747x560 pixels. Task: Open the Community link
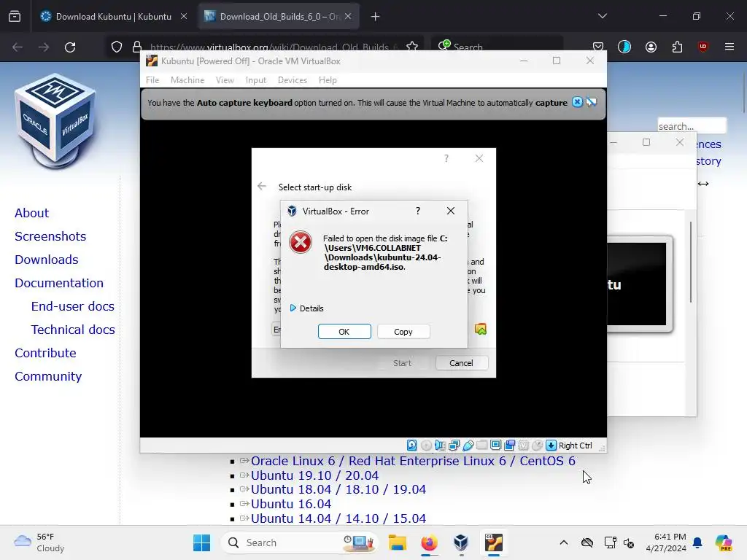click(48, 376)
